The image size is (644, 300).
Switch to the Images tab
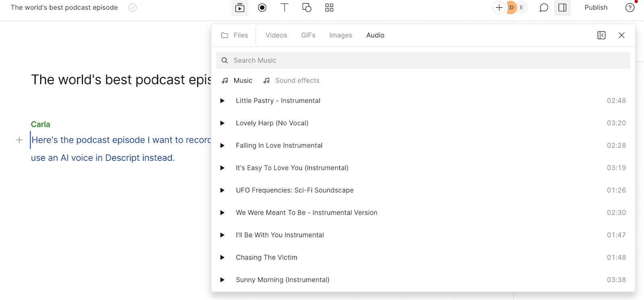(341, 35)
